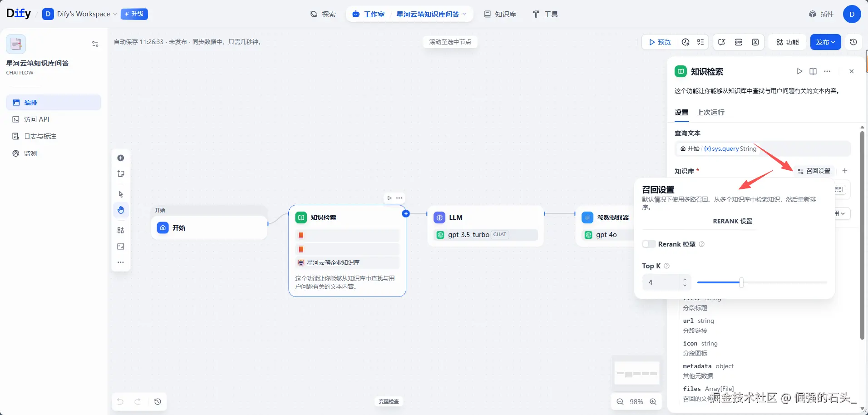Open the 98% zoom level menu
Image resolution: width=868 pixels, height=415 pixels.
pos(636,401)
